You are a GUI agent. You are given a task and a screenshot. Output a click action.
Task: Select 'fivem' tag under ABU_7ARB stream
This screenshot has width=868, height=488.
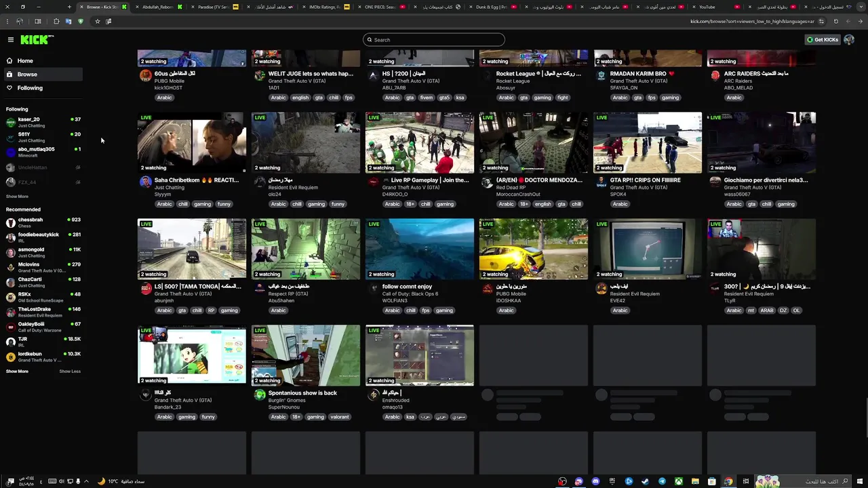[427, 98]
